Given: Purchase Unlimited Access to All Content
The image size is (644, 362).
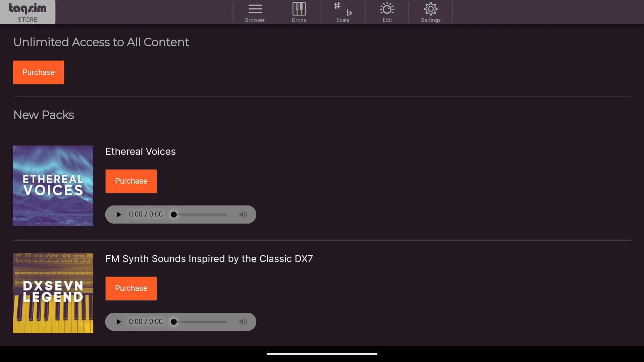Looking at the screenshot, I should [x=39, y=72].
